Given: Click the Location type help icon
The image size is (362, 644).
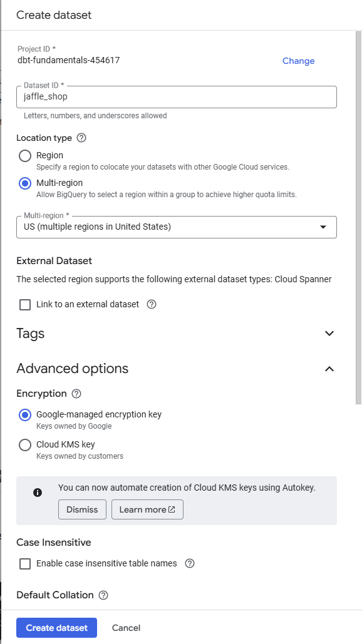Looking at the screenshot, I should click(x=81, y=138).
